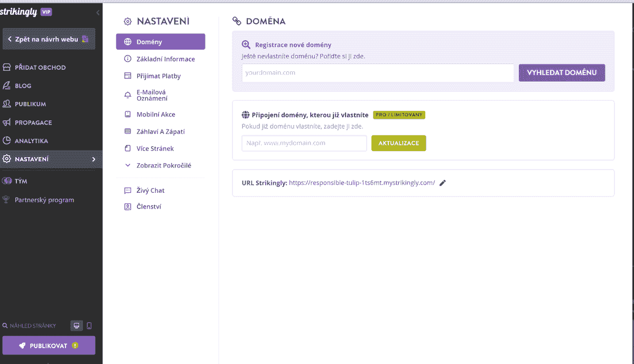The width and height of the screenshot is (634, 364).
Task: Click the phone icon beside Mobilní Akce
Action: point(127,114)
